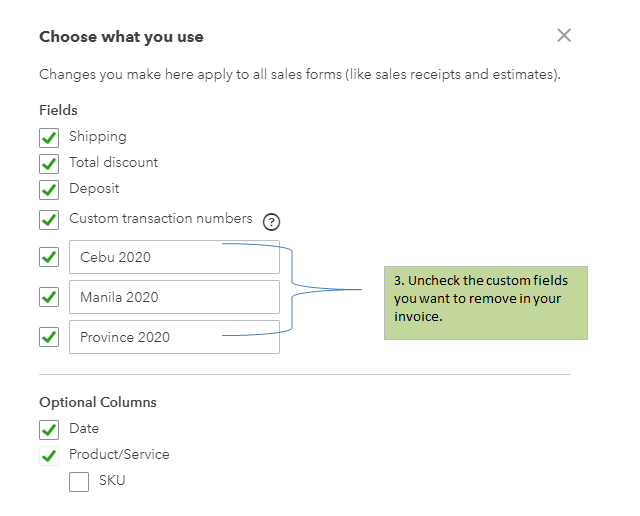
Task: Click the Province 2020 text field
Action: (x=174, y=337)
